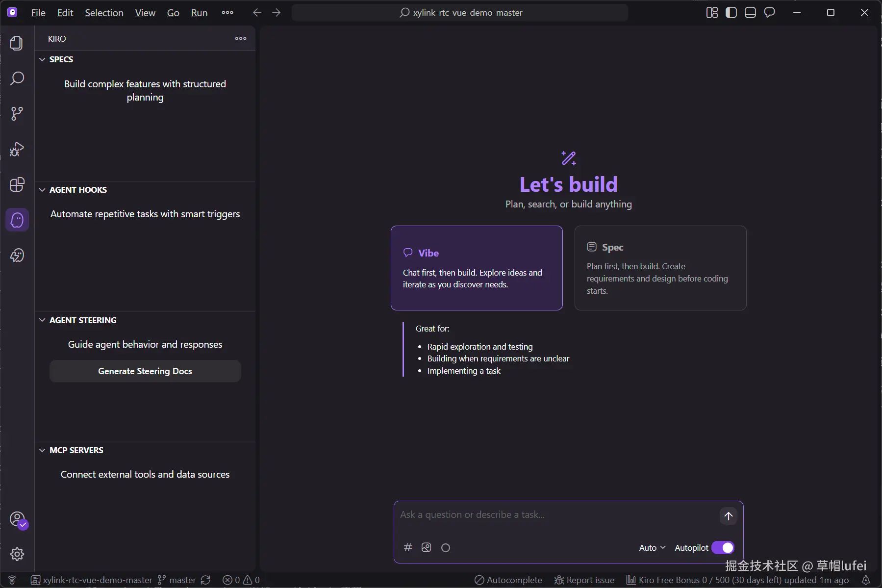Navigate forward with the right arrow
This screenshot has width=882, height=588.
(x=277, y=12)
